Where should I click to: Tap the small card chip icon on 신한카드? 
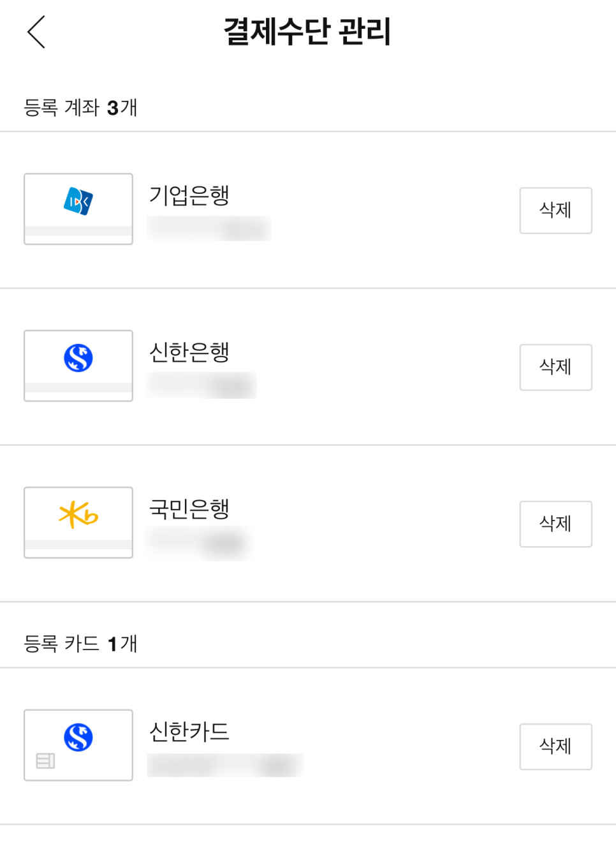(x=45, y=760)
